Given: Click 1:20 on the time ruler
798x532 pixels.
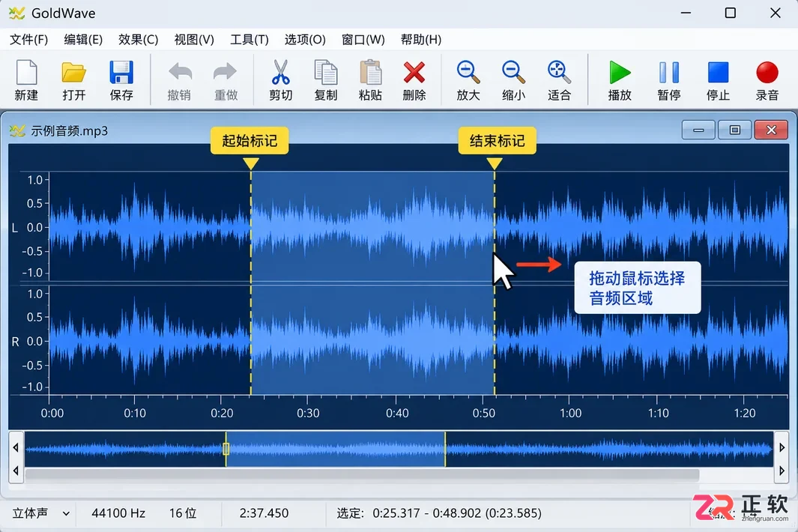Looking at the screenshot, I should point(745,413).
